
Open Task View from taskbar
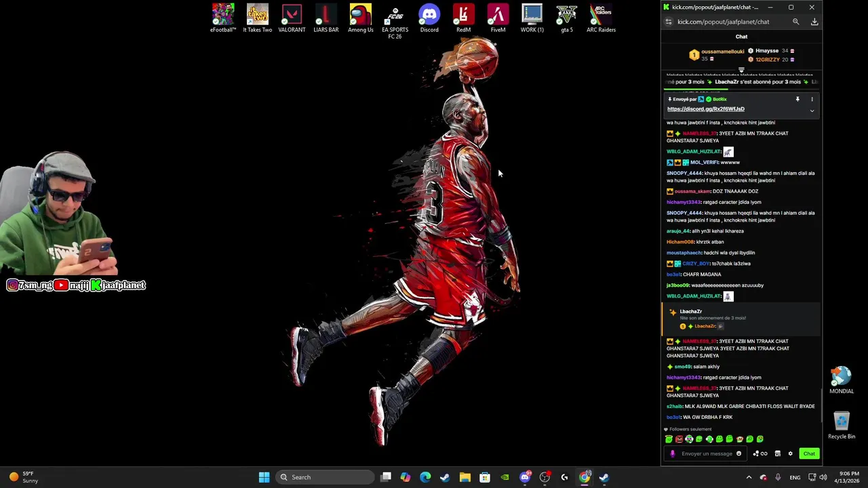386,477
